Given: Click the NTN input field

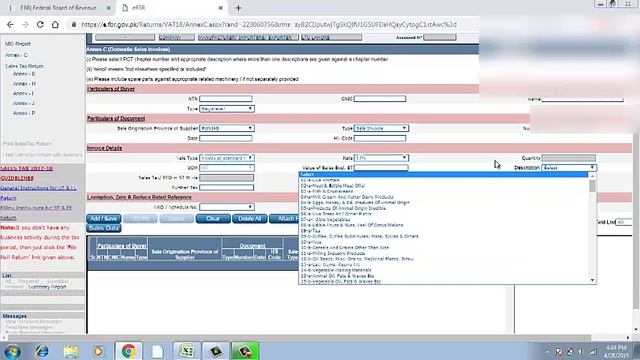Looking at the screenshot, I should [226, 99].
